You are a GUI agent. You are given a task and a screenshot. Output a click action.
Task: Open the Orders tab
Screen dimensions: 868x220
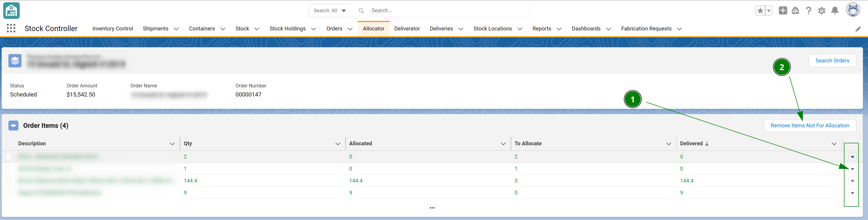click(x=334, y=29)
